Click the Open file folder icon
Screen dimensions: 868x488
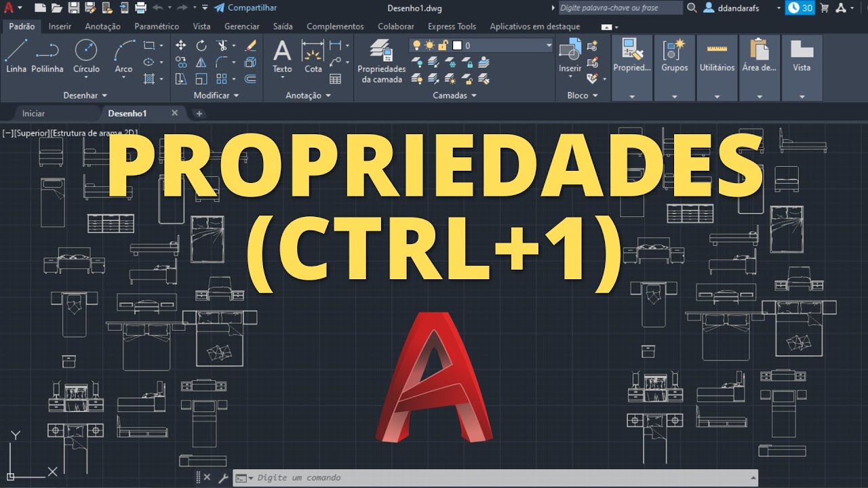coord(56,8)
